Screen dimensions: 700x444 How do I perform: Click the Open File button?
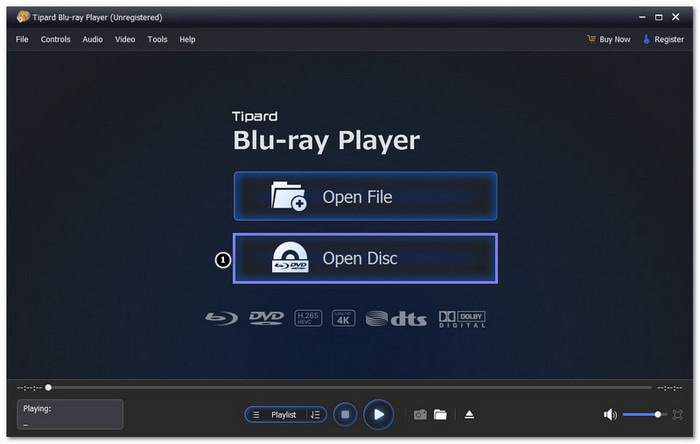click(365, 197)
